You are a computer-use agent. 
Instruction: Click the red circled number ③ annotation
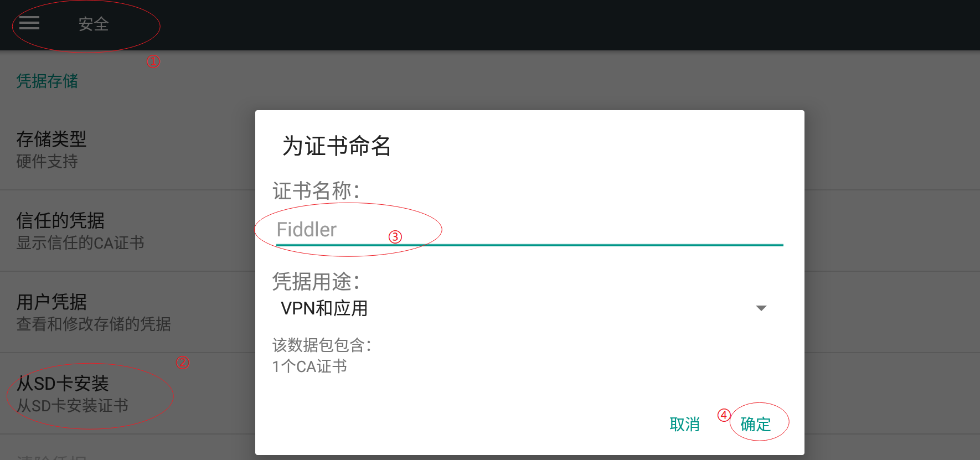pos(395,237)
